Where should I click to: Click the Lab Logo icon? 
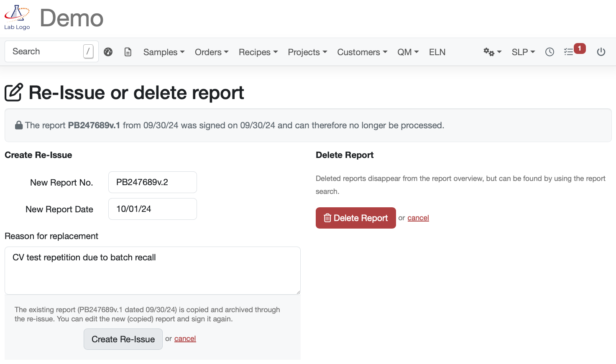(17, 18)
